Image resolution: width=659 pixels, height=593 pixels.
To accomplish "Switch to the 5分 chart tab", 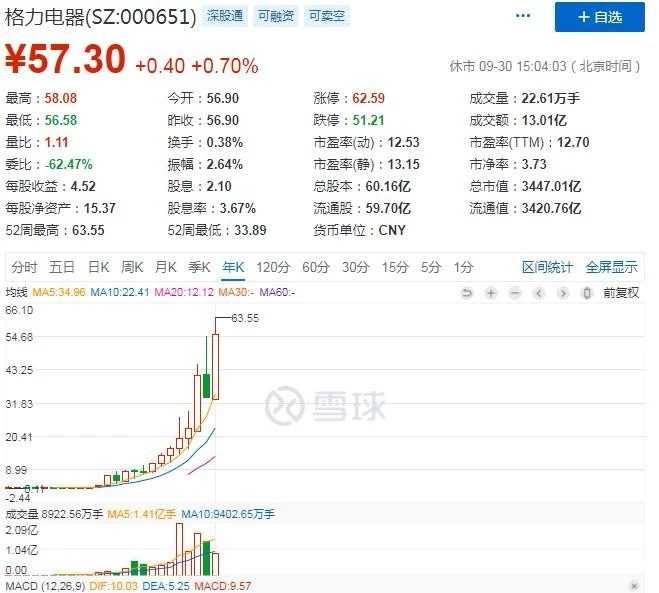I will click(x=431, y=267).
